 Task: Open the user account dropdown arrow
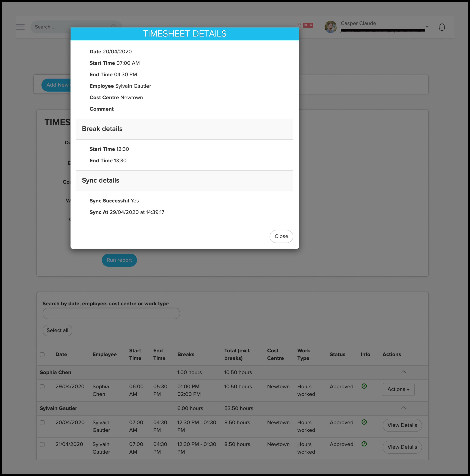click(x=427, y=27)
